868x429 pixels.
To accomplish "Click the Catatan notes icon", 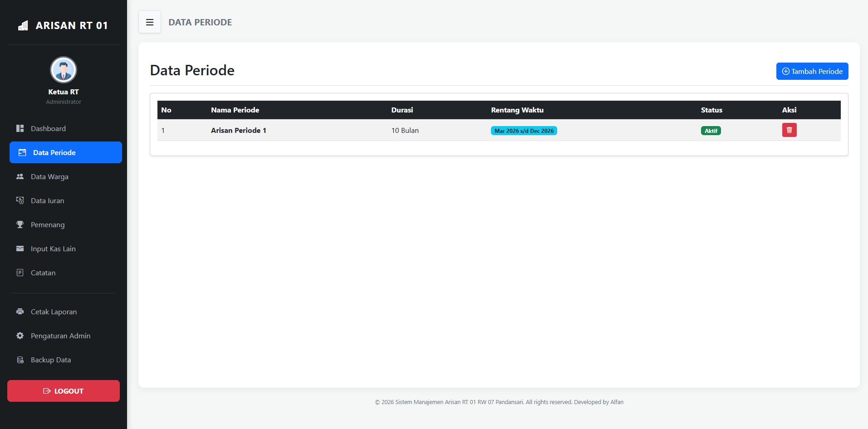I will tap(20, 273).
